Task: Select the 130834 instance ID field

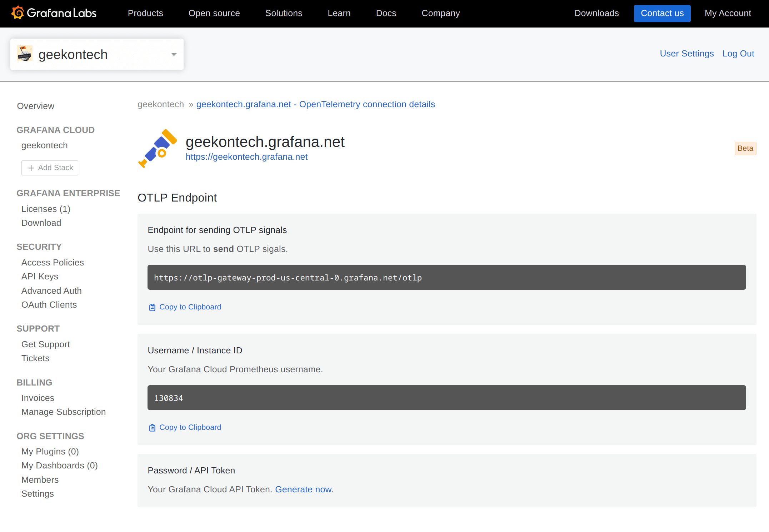Action: (446, 398)
